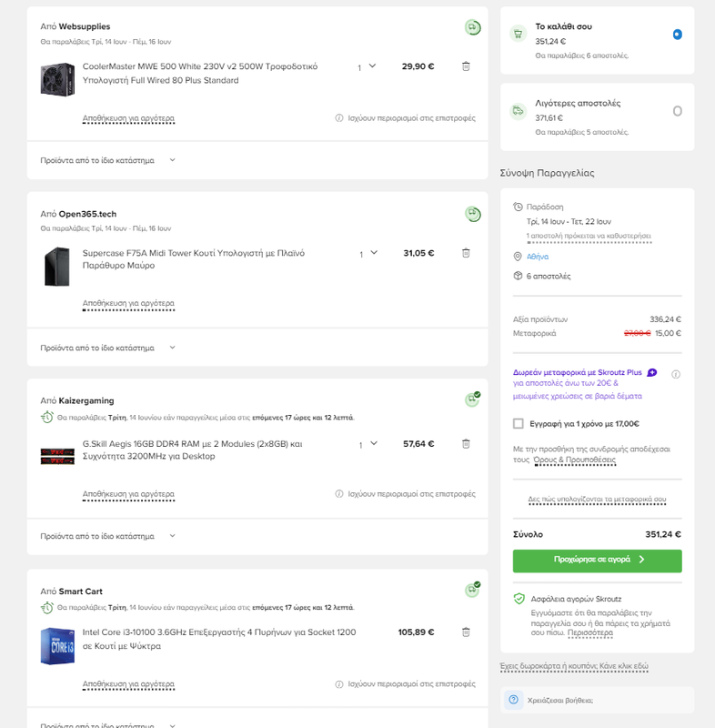Click the Smart Cart fast delivery timer icon
715x728 pixels.
tap(47, 607)
